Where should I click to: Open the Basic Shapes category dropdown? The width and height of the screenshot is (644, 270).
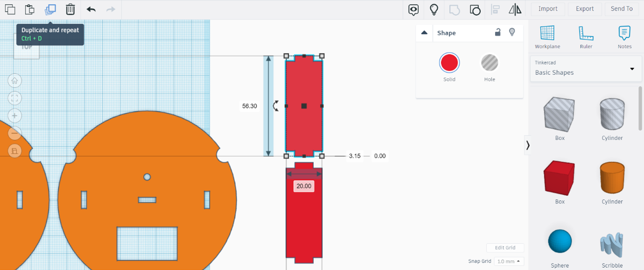tap(586, 68)
